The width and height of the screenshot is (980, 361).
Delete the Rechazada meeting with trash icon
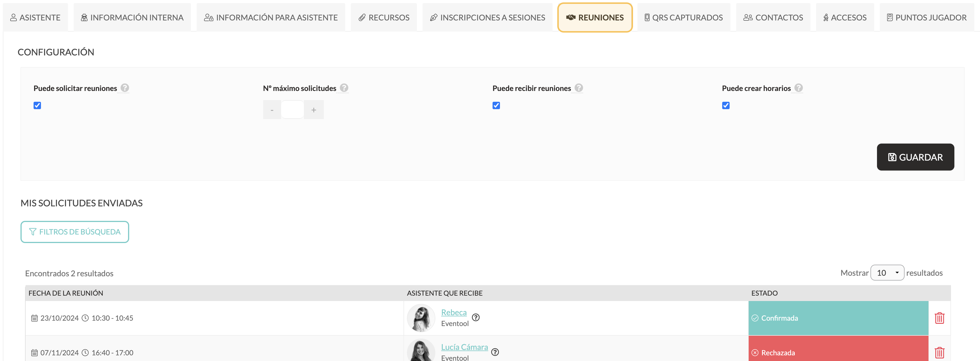pos(939,353)
